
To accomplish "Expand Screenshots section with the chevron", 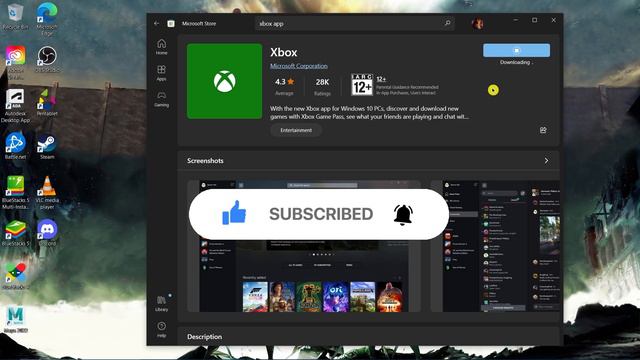I will click(546, 161).
